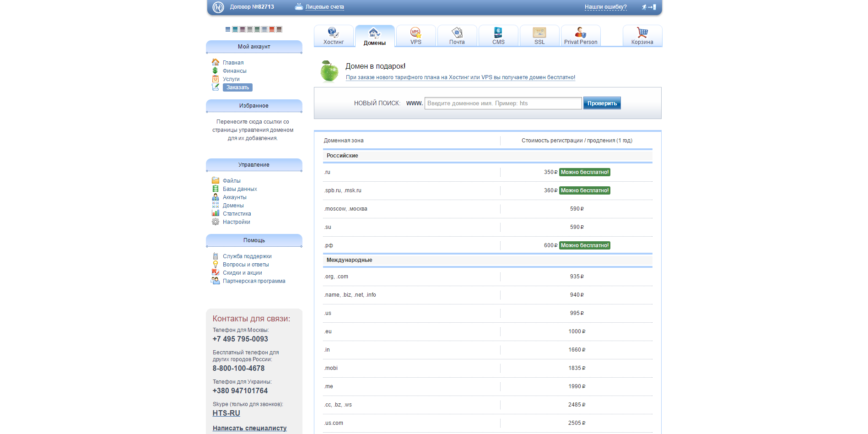
Task: Click the HT logo icon
Action: coord(218,7)
